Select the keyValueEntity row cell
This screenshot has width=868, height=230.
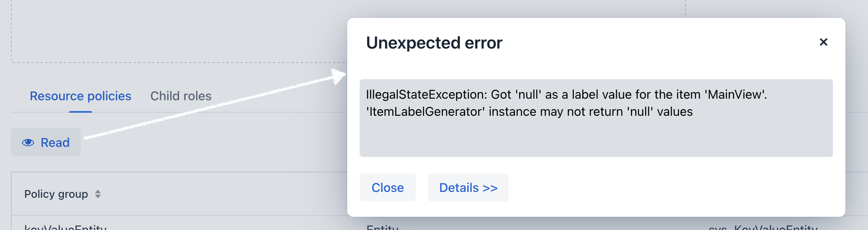pyautogui.click(x=65, y=227)
